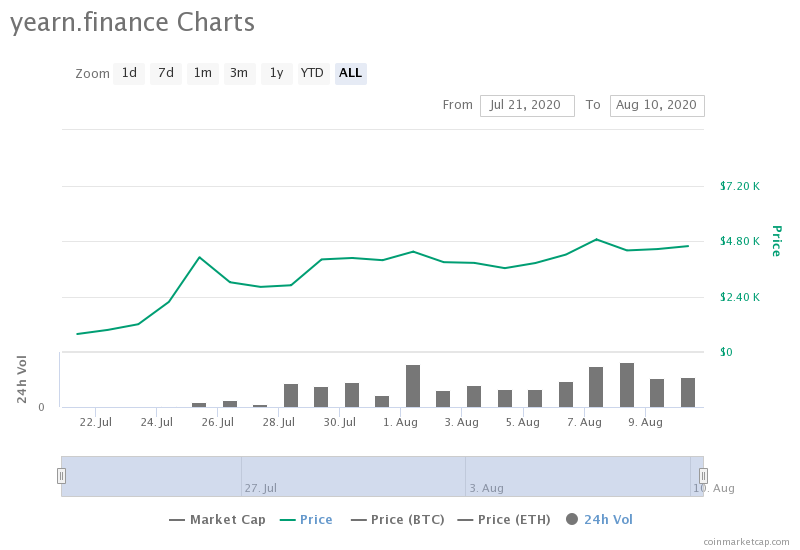Edit the To date field

tap(657, 106)
